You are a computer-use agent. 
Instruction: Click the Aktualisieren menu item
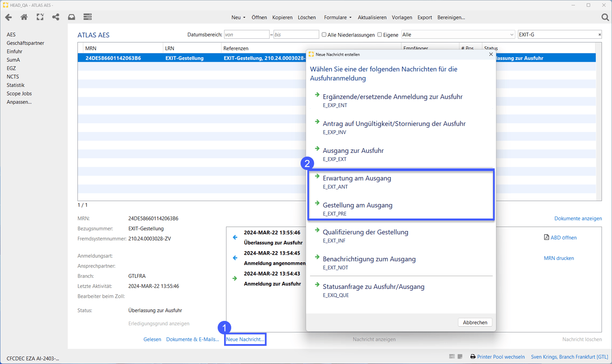(x=372, y=18)
